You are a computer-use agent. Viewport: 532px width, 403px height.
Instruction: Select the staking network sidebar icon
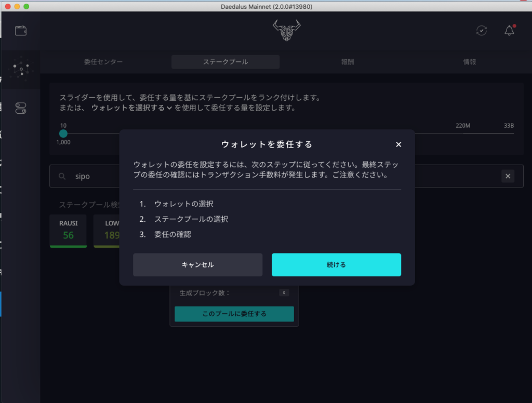[x=21, y=69]
